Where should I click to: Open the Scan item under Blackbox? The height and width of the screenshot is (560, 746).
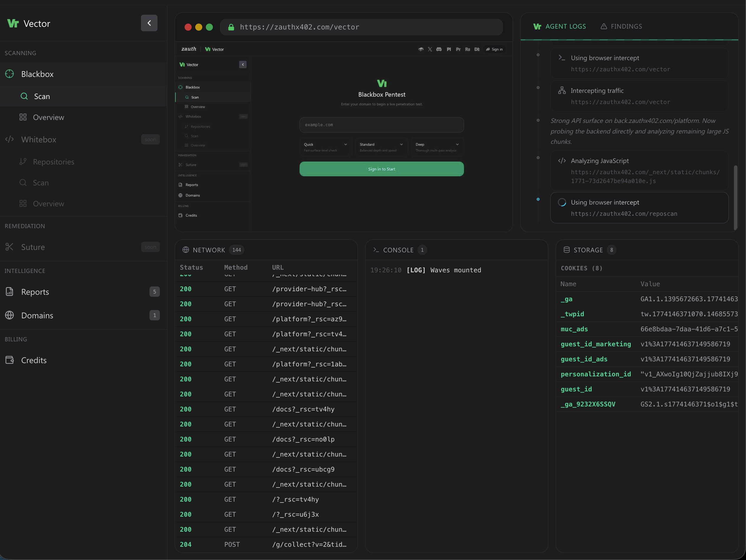(x=42, y=96)
